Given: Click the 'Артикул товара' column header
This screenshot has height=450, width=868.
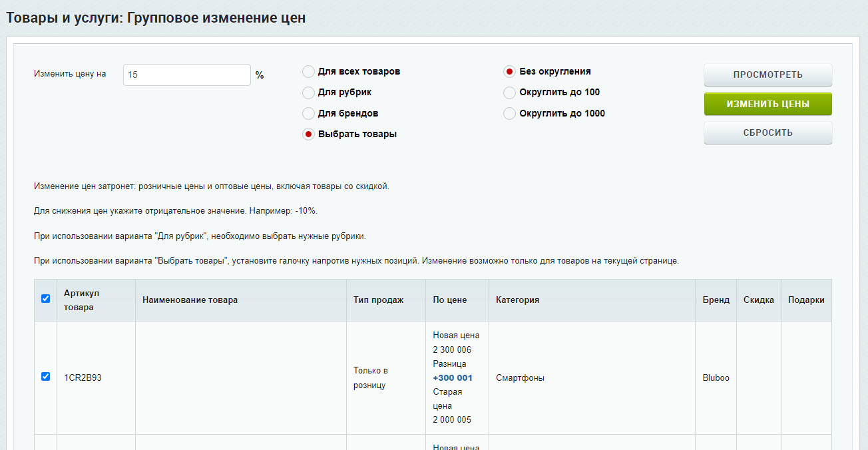Looking at the screenshot, I should pos(81,300).
